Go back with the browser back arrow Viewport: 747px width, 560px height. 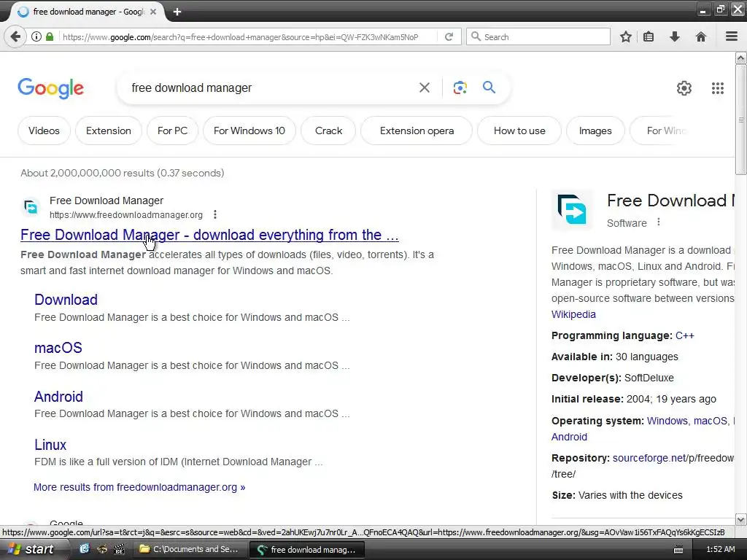(x=15, y=36)
